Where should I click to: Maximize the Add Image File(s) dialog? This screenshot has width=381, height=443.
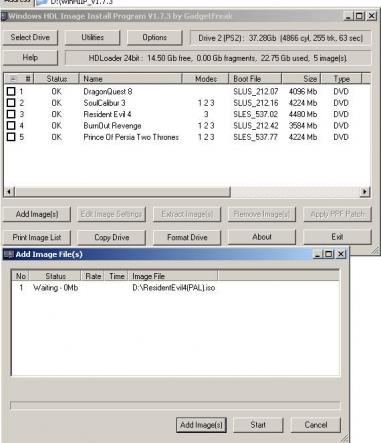point(329,254)
